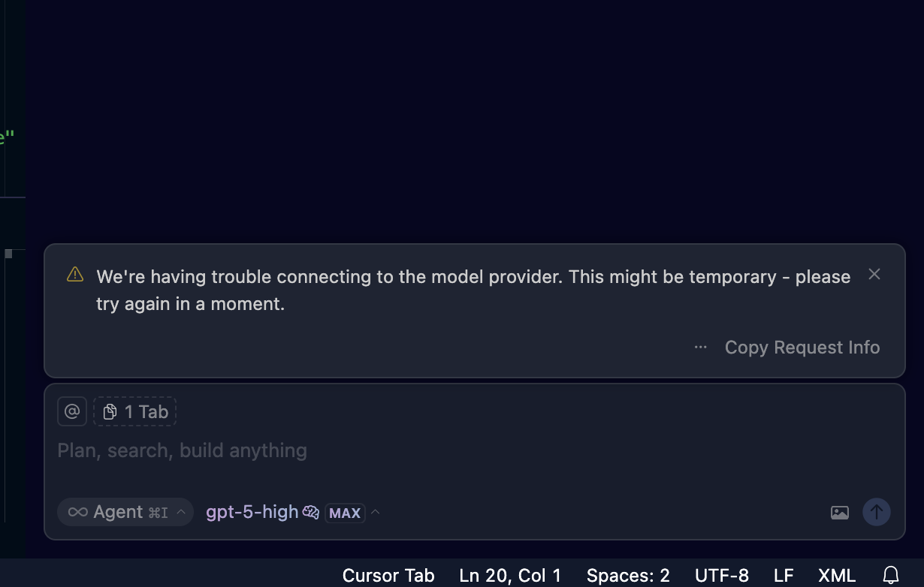Dismiss the connection error message
924x587 pixels.
pos(874,275)
